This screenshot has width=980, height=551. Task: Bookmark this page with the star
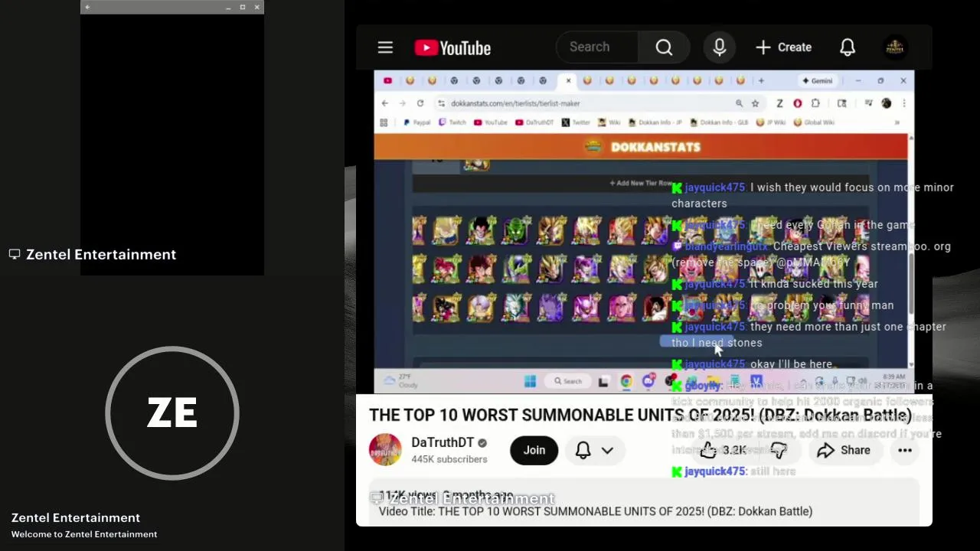click(x=755, y=103)
